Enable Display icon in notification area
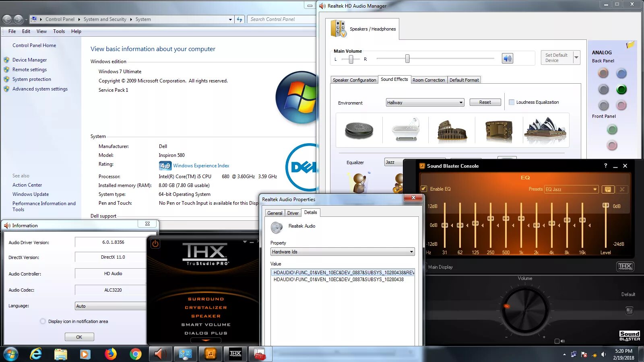Image resolution: width=644 pixels, height=362 pixels. [x=43, y=321]
